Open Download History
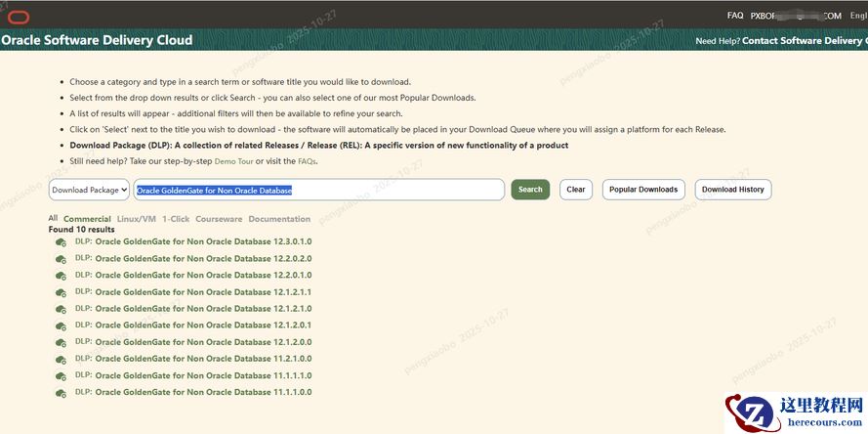 [733, 190]
